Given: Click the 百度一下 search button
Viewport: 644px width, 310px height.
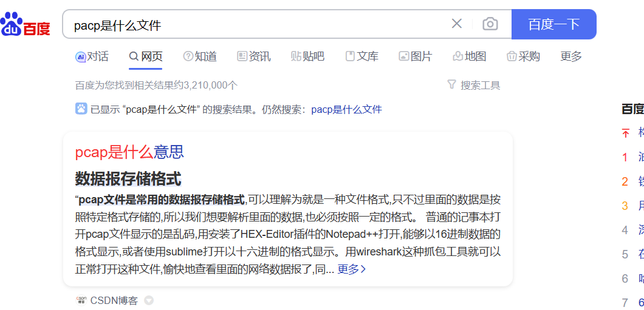Looking at the screenshot, I should pyautogui.click(x=553, y=24).
